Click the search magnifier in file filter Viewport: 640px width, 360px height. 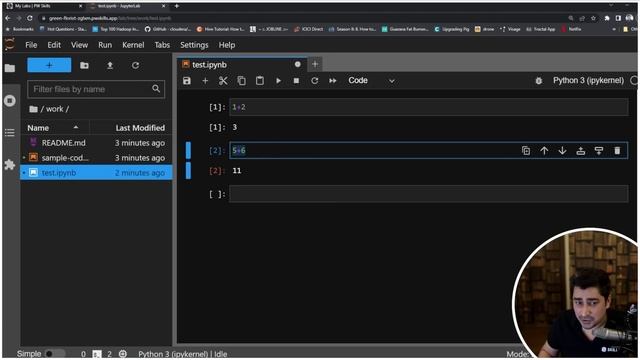click(156, 89)
